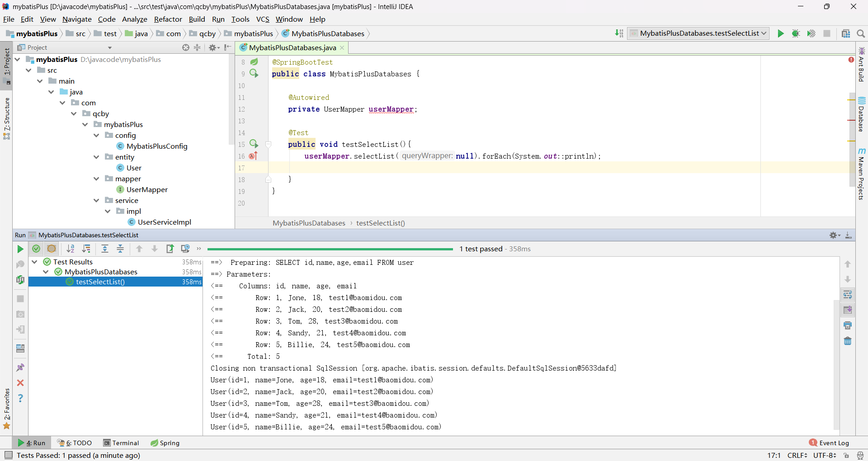Collapse the service package

96,200
